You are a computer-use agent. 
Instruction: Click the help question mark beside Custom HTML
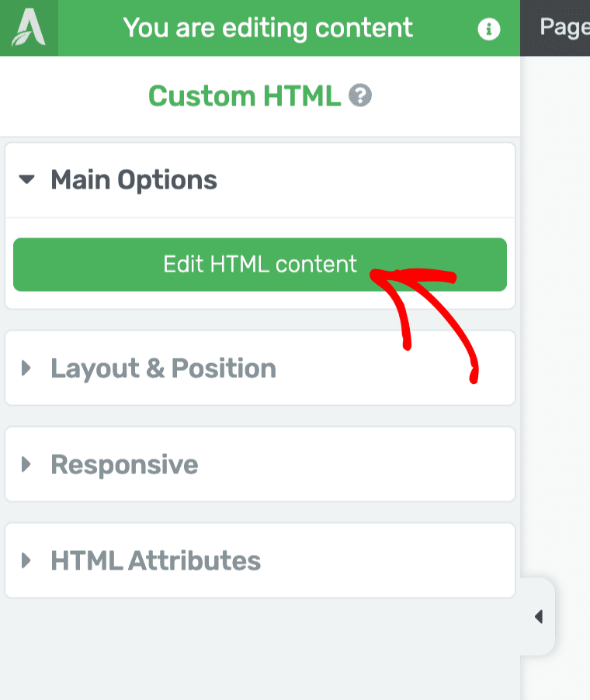pyautogui.click(x=360, y=95)
